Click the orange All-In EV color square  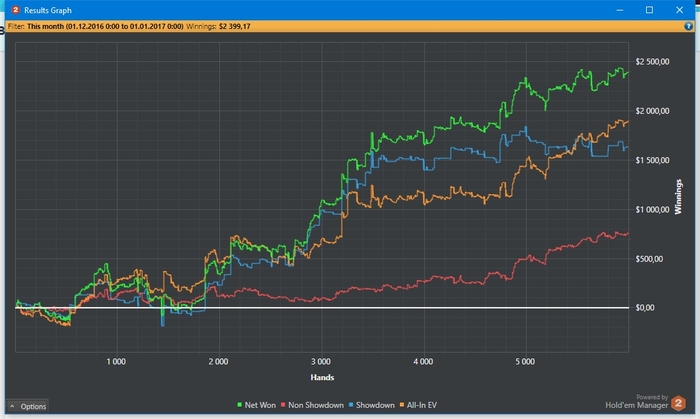(402, 405)
